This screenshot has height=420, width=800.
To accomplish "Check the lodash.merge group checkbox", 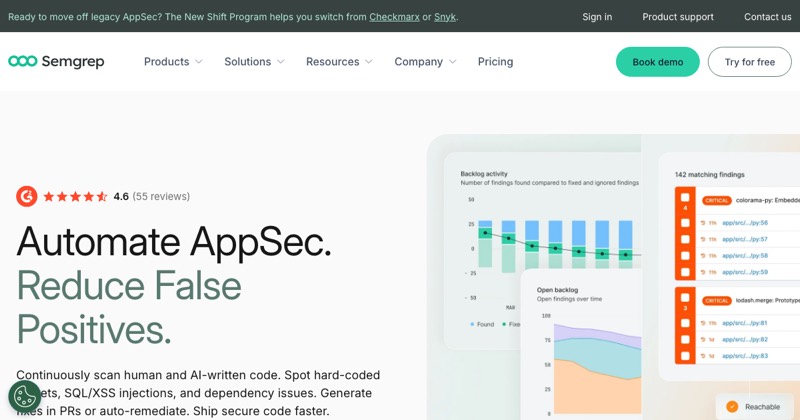I will tap(685, 298).
